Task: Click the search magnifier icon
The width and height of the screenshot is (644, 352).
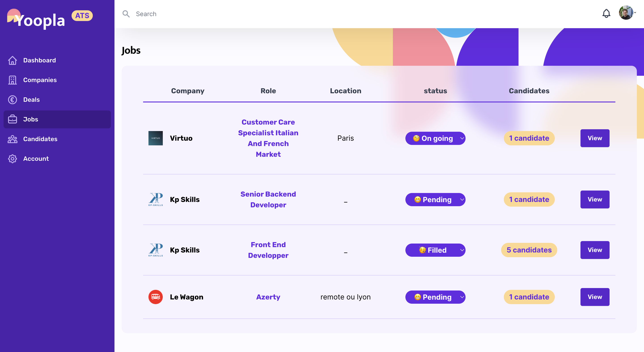Action: (x=126, y=14)
